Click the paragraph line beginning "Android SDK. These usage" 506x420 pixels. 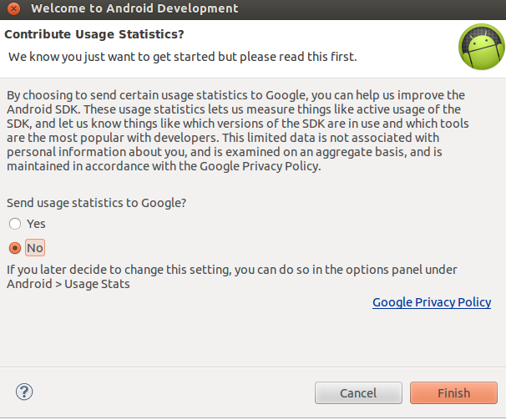tap(232, 109)
